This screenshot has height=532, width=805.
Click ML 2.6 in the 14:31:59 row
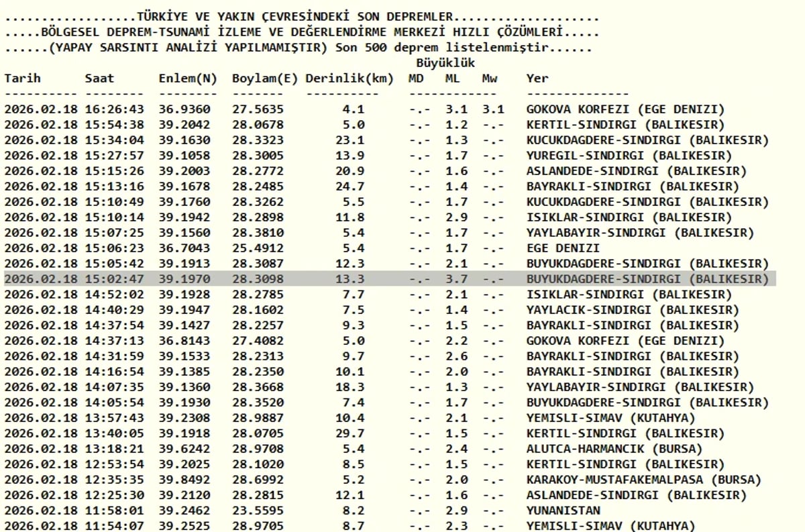point(457,356)
